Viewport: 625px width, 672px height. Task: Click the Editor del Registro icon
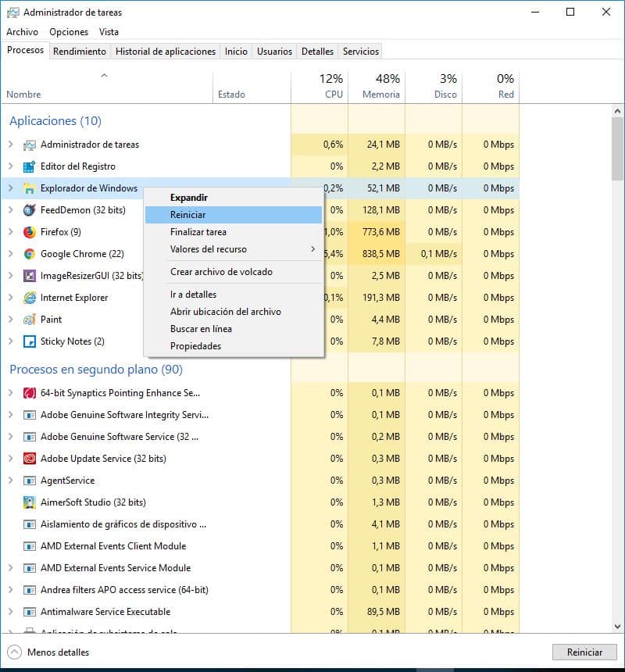30,166
